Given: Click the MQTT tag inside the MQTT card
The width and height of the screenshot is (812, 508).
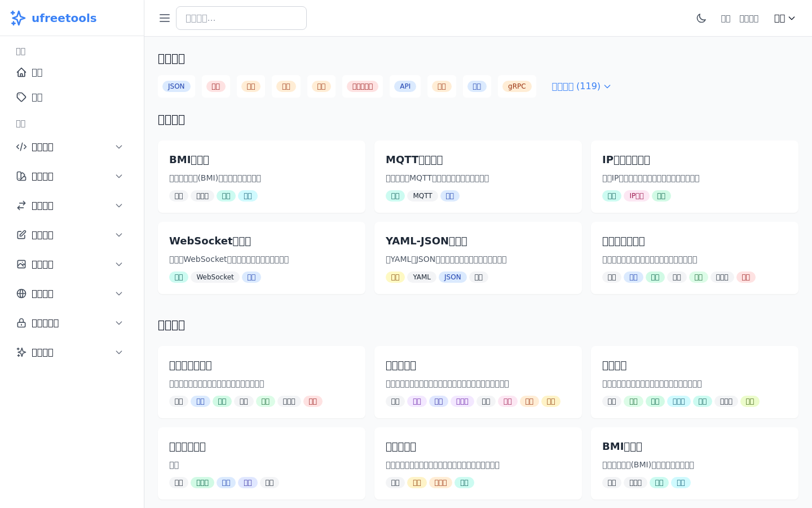Looking at the screenshot, I should tap(422, 196).
